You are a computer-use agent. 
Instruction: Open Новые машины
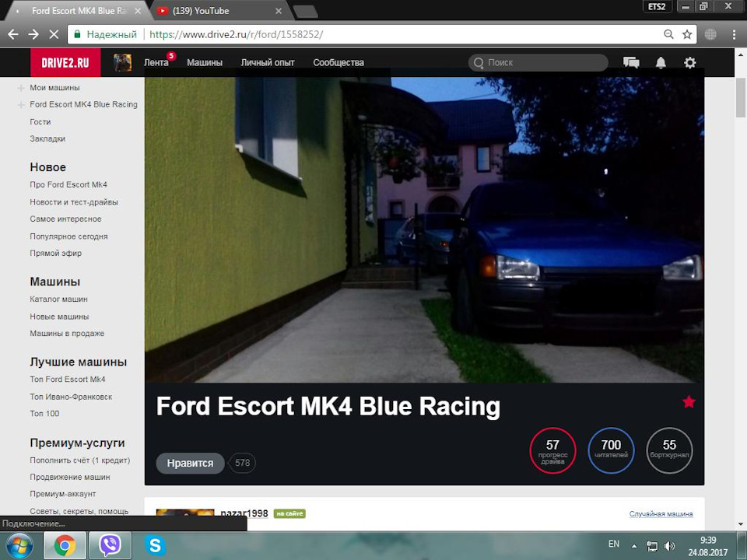(x=59, y=317)
